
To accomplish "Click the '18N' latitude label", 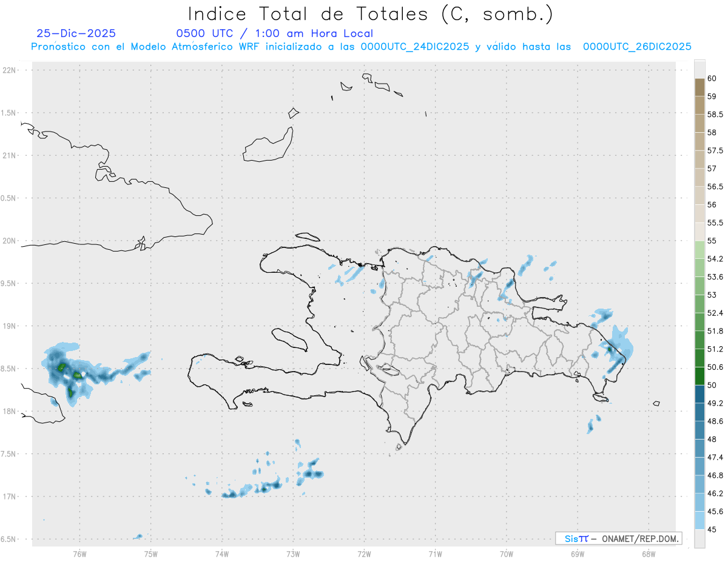I will point(10,411).
